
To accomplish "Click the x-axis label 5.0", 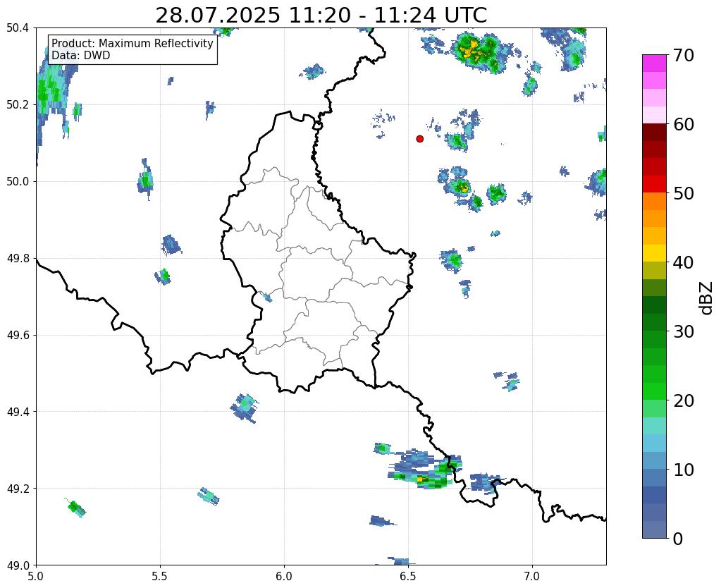I will coord(36,577).
